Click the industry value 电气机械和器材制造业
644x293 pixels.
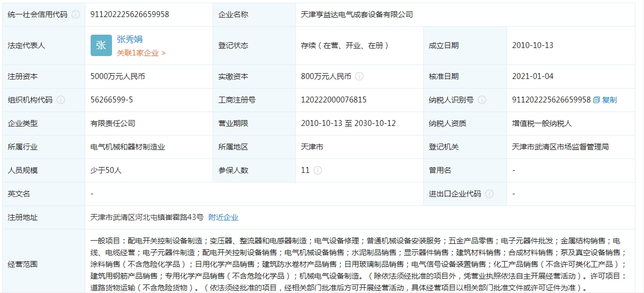(x=127, y=147)
